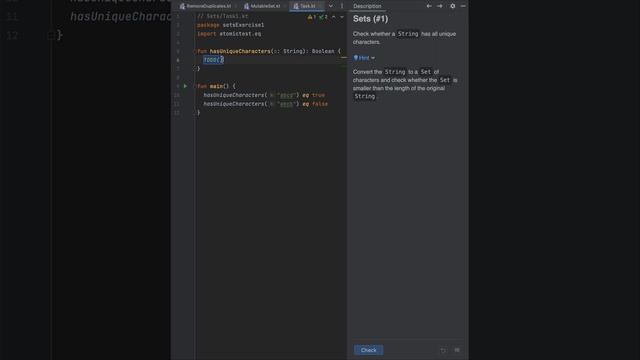
Task: Reset task using the revert icon
Action: click(443, 350)
